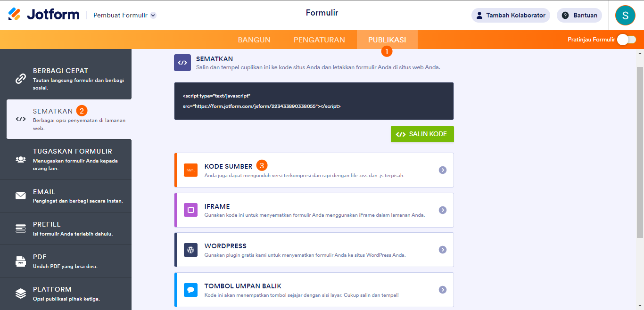Open BERBAGI CEPAT section

pyautogui.click(x=66, y=79)
